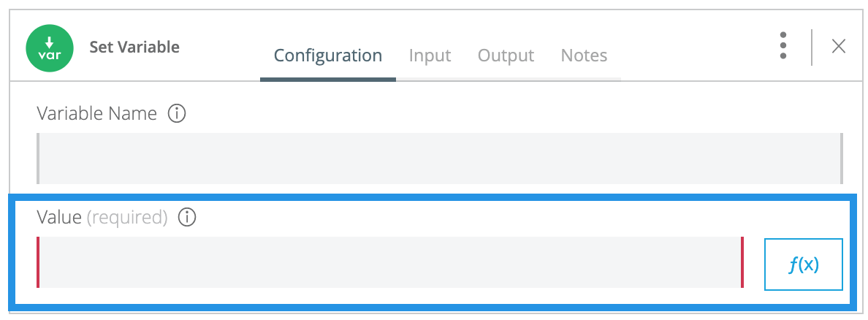
Task: Switch to the Input tab
Action: coord(430,56)
